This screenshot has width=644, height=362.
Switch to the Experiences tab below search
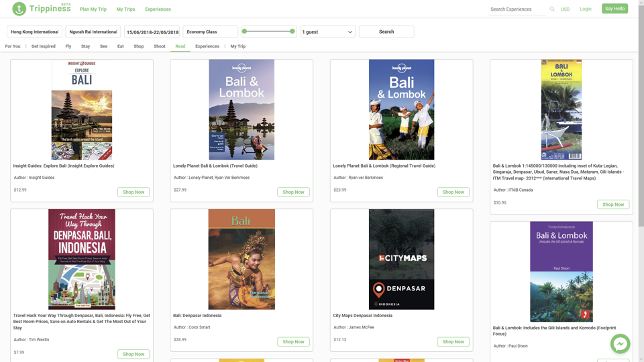[x=207, y=46]
